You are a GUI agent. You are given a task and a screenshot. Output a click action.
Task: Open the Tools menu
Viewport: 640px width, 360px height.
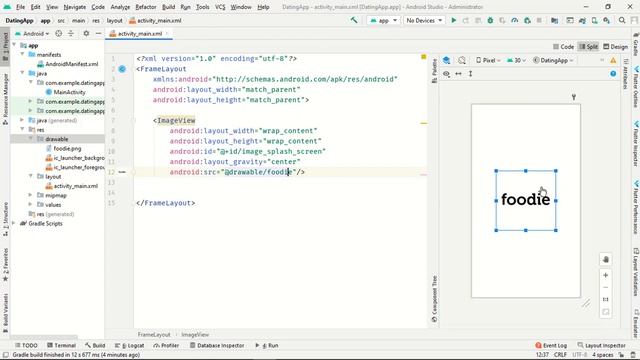[202, 7]
